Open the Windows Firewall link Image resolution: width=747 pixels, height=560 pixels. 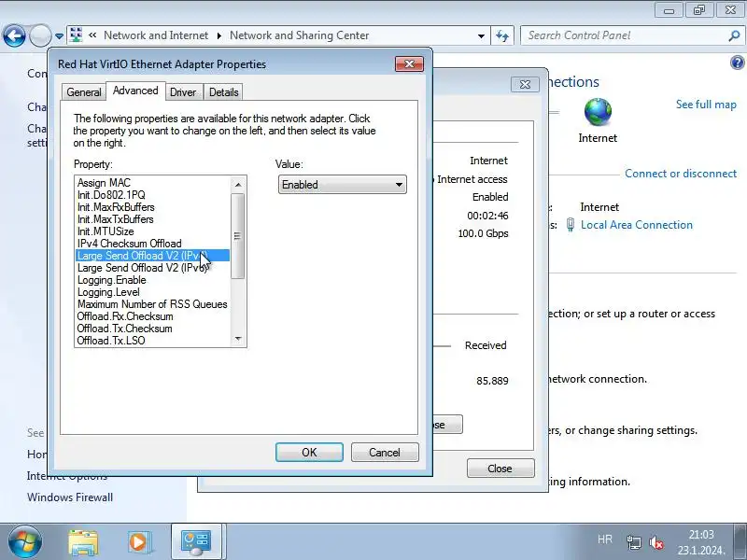(70, 497)
